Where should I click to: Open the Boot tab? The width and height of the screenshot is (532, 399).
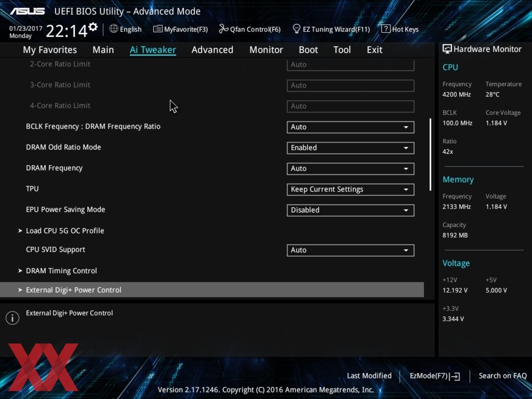(x=308, y=50)
